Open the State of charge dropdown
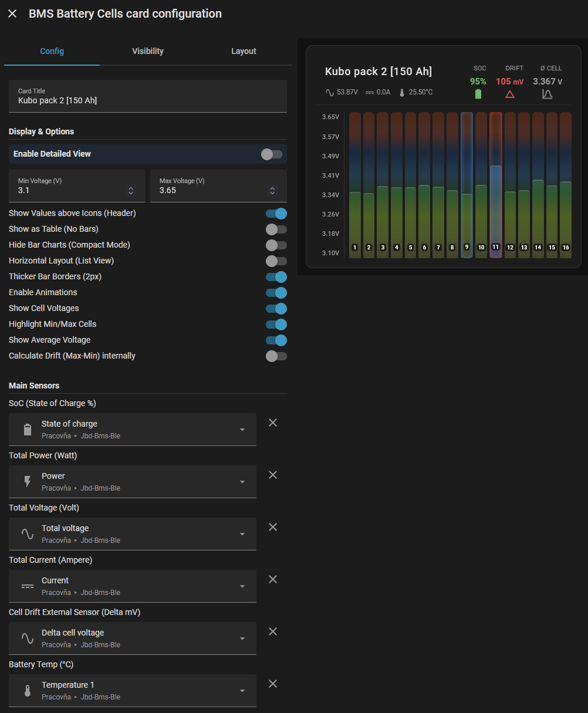Image resolution: width=588 pixels, height=713 pixels. [x=242, y=430]
